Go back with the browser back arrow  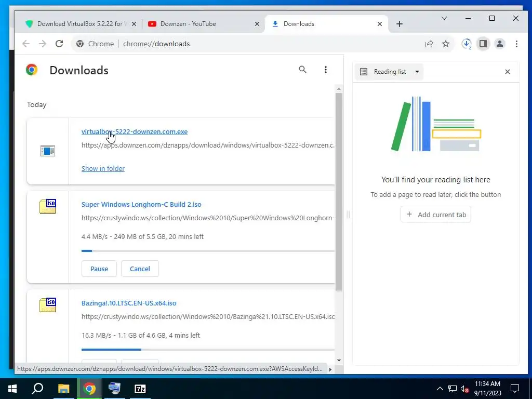tap(26, 44)
